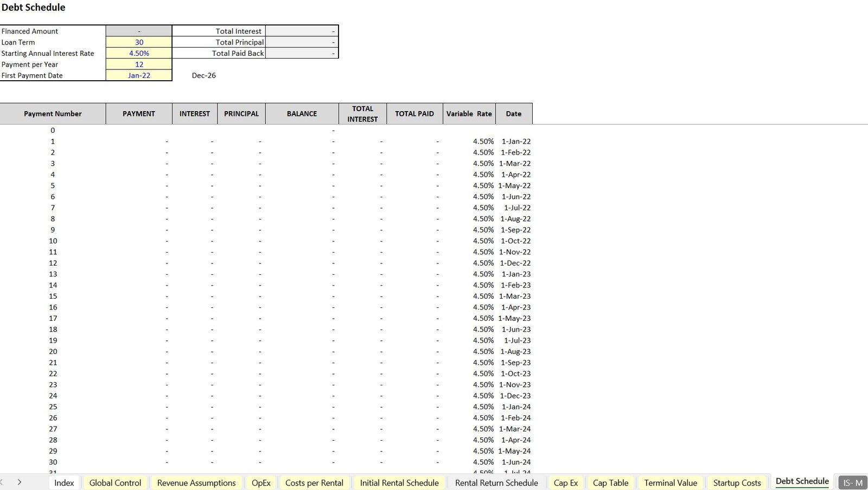Click the next sheet navigation arrow

(20, 482)
